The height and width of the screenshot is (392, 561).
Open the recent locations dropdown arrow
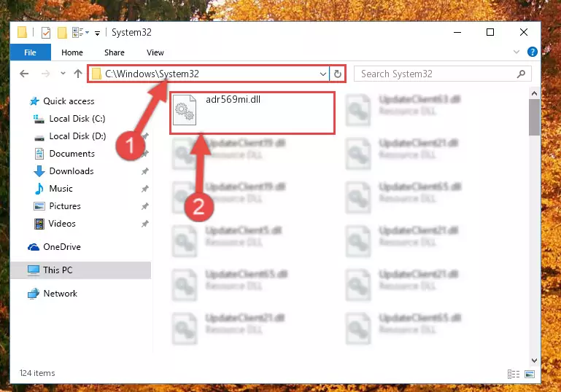coord(63,74)
